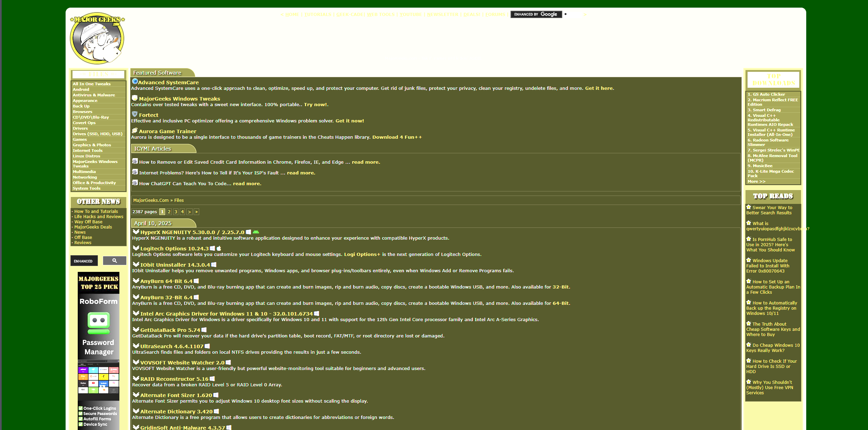Open FORUMS in the top navigation
The width and height of the screenshot is (868, 430).
495,15
